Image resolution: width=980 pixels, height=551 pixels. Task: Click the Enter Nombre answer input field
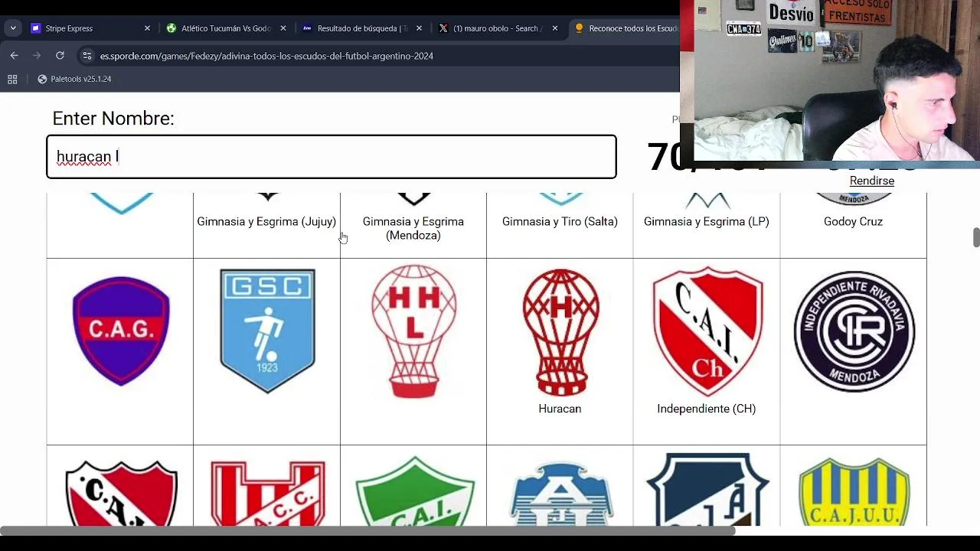click(332, 157)
